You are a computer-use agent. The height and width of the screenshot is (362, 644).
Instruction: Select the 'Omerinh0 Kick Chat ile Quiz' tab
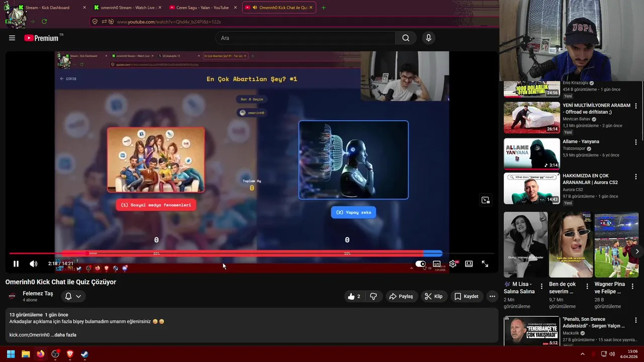tap(280, 8)
